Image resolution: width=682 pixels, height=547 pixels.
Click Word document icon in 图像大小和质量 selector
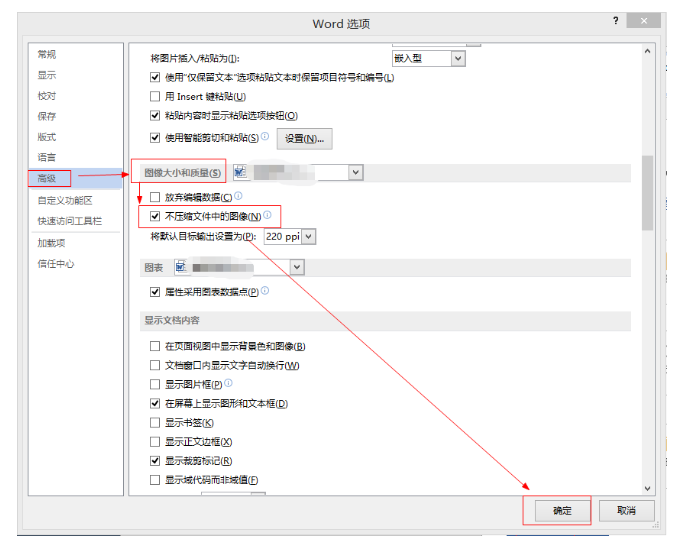(240, 173)
